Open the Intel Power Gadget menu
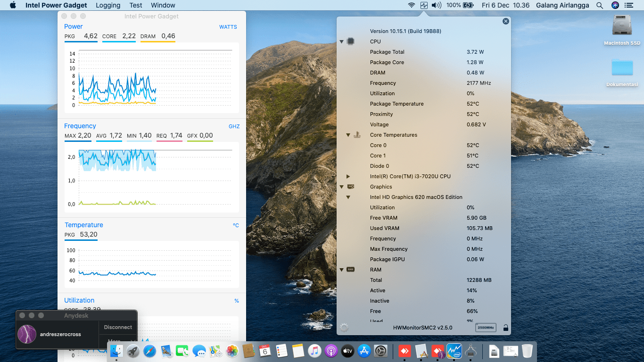 (x=56, y=5)
